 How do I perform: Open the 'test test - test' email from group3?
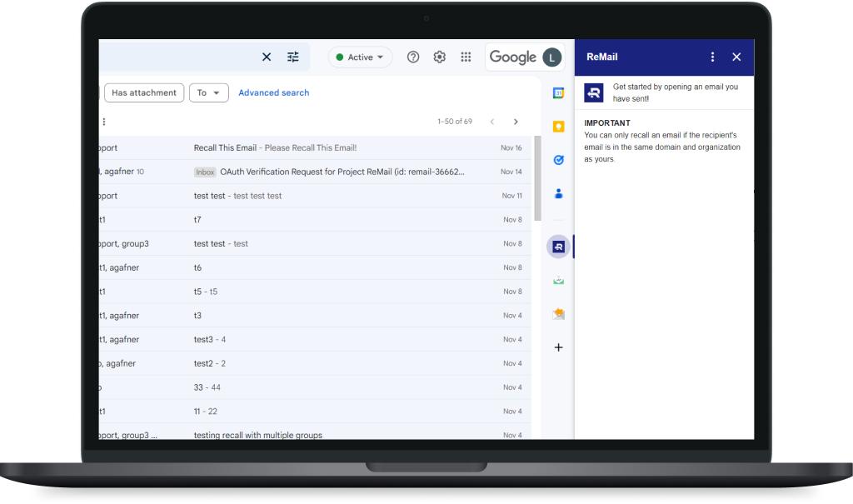click(x=316, y=243)
